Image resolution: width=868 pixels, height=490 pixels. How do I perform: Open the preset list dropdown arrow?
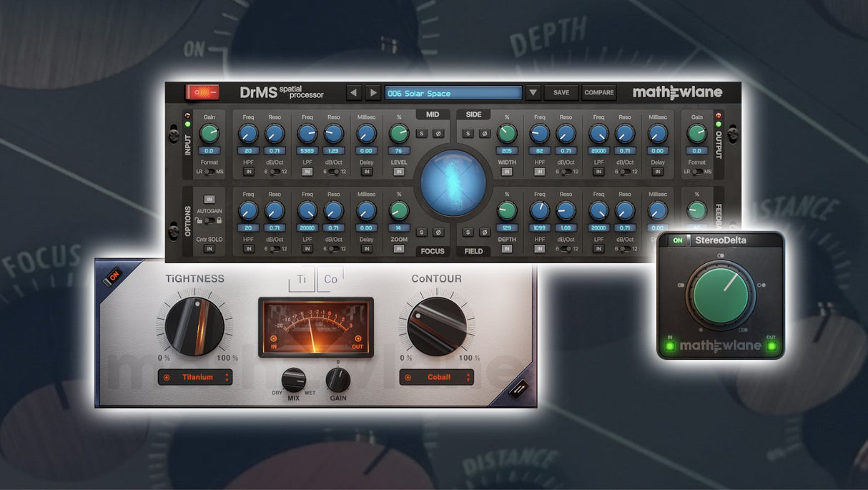click(x=533, y=93)
